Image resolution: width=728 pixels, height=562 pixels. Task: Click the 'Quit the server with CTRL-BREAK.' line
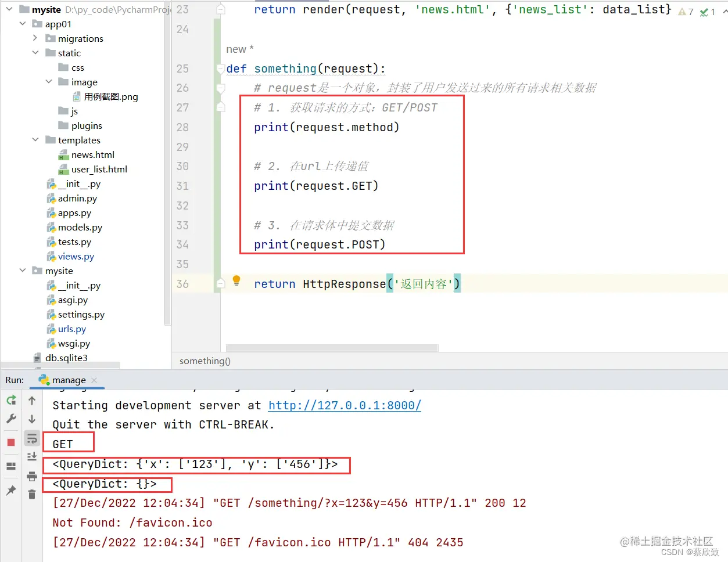point(163,424)
